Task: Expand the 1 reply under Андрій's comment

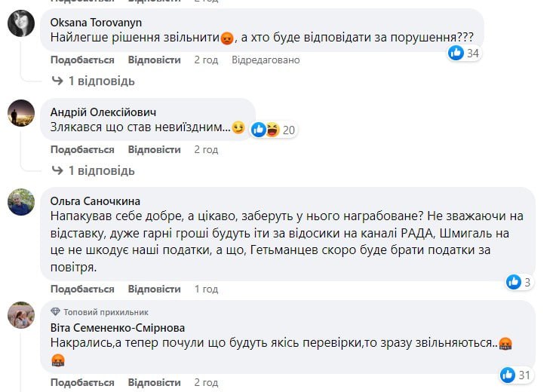Action: coord(93,170)
